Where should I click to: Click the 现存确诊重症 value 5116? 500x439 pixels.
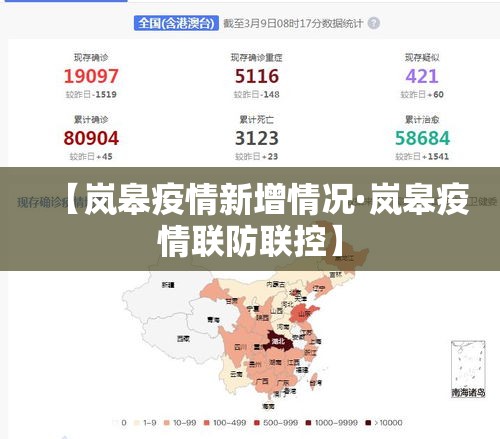(x=257, y=76)
